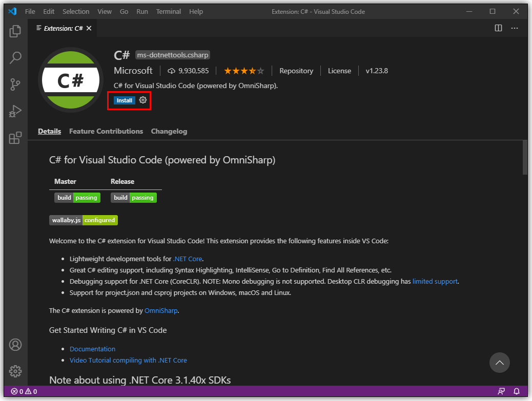Click the split editor right icon
Image resolution: width=532 pixels, height=401 pixels.
498,28
